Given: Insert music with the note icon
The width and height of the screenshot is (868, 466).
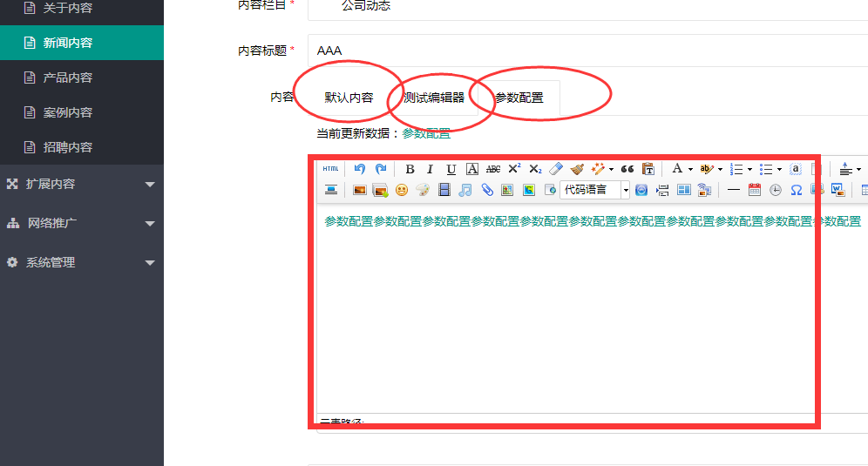Looking at the screenshot, I should [x=465, y=190].
